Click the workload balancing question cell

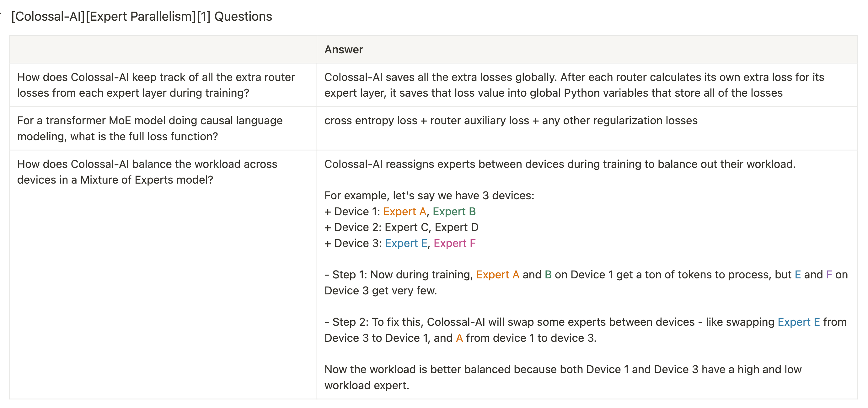147,172
